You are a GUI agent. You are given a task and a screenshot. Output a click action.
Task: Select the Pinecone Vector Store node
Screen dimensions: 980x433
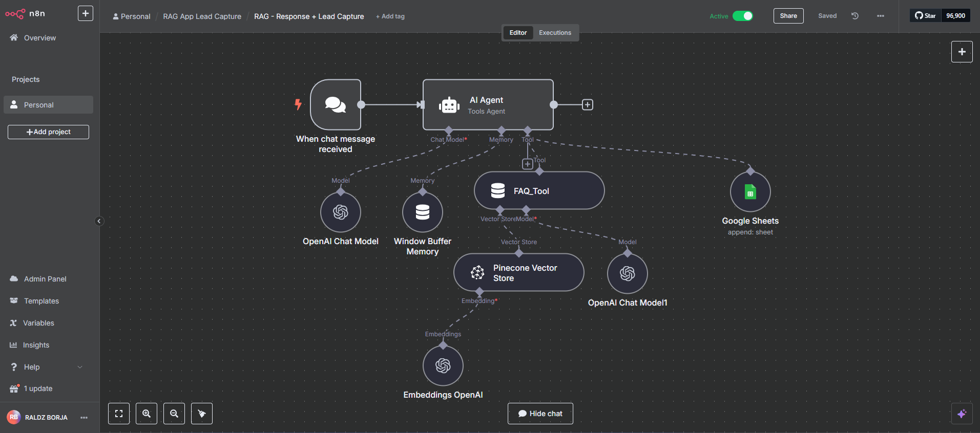[x=519, y=272]
